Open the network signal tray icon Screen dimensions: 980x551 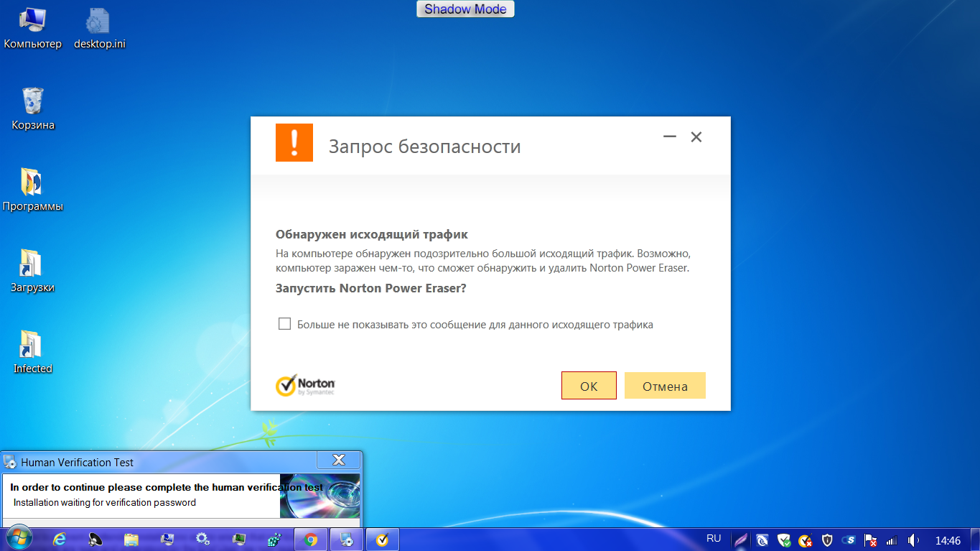point(891,540)
